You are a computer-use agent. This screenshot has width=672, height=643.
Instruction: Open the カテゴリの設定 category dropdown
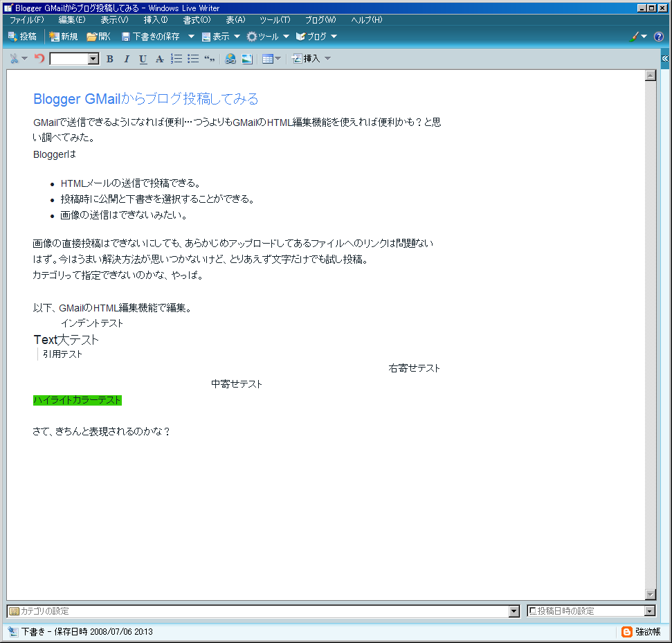514,611
